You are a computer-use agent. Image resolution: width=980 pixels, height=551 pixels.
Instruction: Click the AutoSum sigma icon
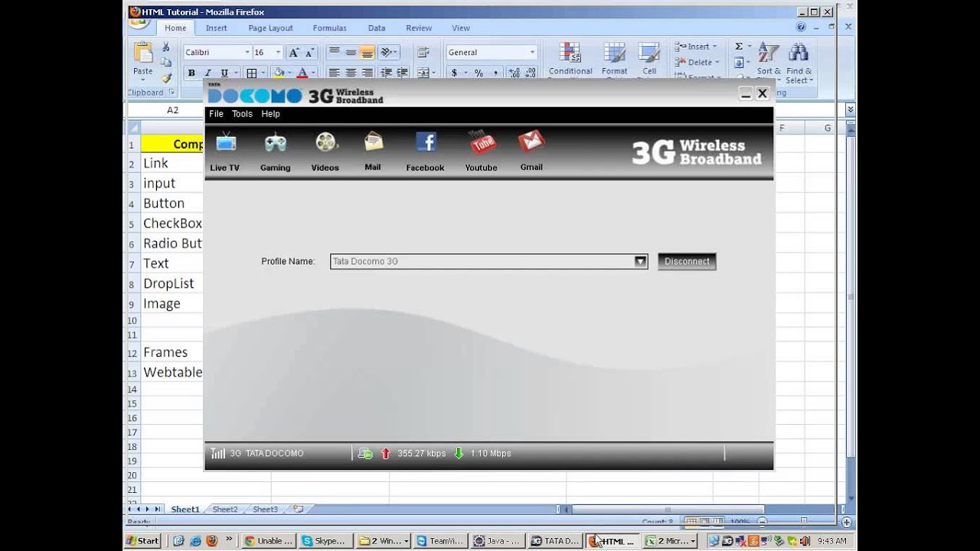739,47
